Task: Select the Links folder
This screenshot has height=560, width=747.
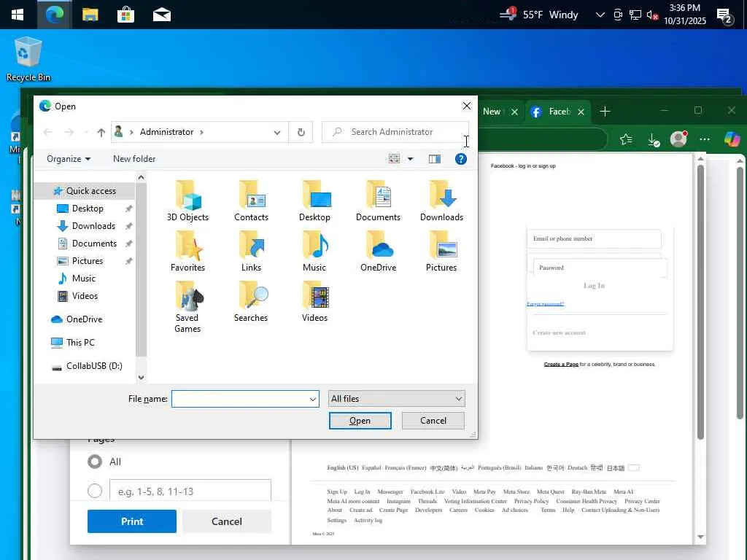Action: (251, 251)
